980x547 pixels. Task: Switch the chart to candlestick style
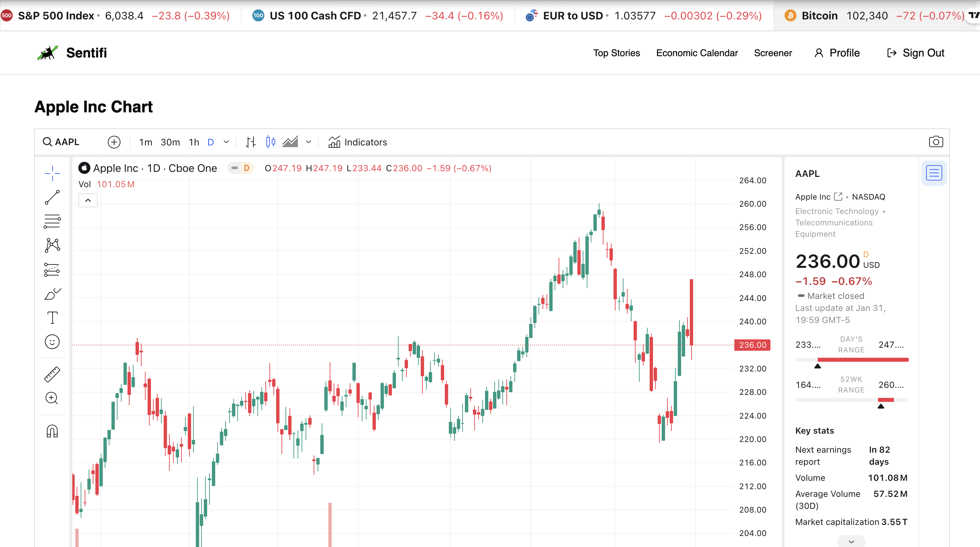(270, 142)
